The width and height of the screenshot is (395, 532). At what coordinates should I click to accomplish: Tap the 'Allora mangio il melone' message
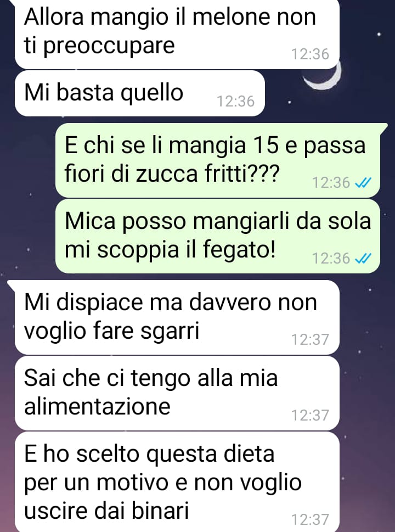coord(177,34)
